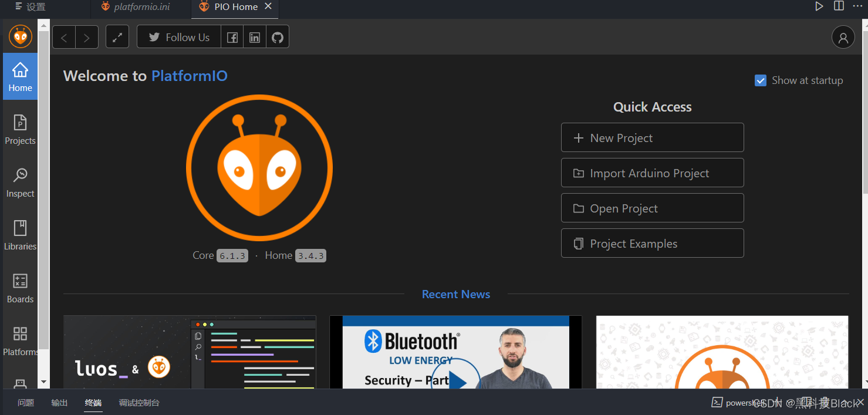Open the LinkedIn page icon
Image resolution: width=868 pixels, height=415 pixels.
point(255,37)
